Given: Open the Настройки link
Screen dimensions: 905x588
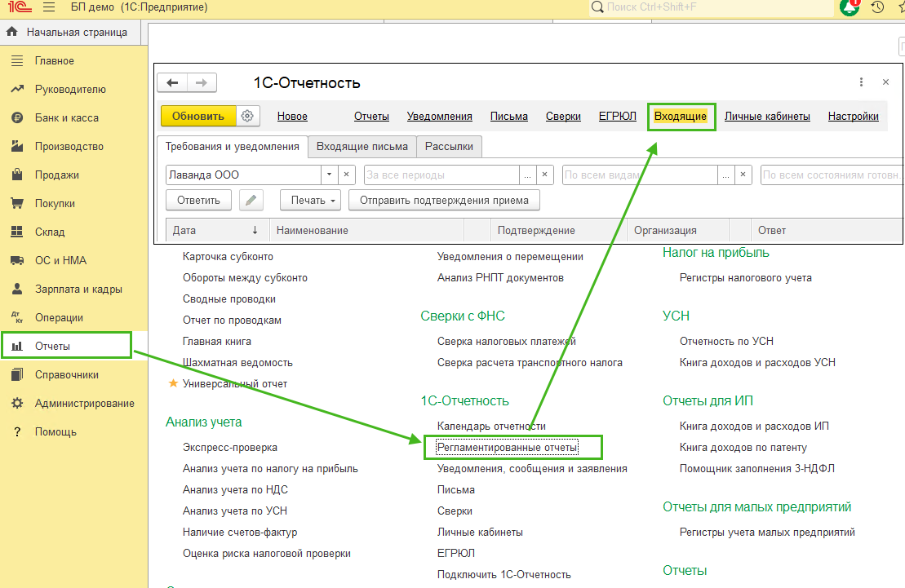Looking at the screenshot, I should coord(853,116).
